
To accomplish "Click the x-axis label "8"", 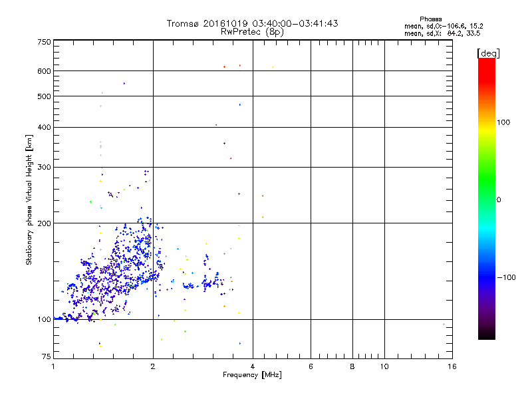I will tap(352, 366).
